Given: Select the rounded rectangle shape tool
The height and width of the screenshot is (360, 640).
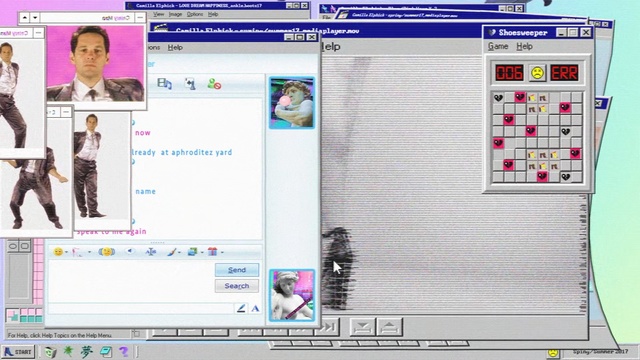Looking at the screenshot, I should click(x=25, y=246).
